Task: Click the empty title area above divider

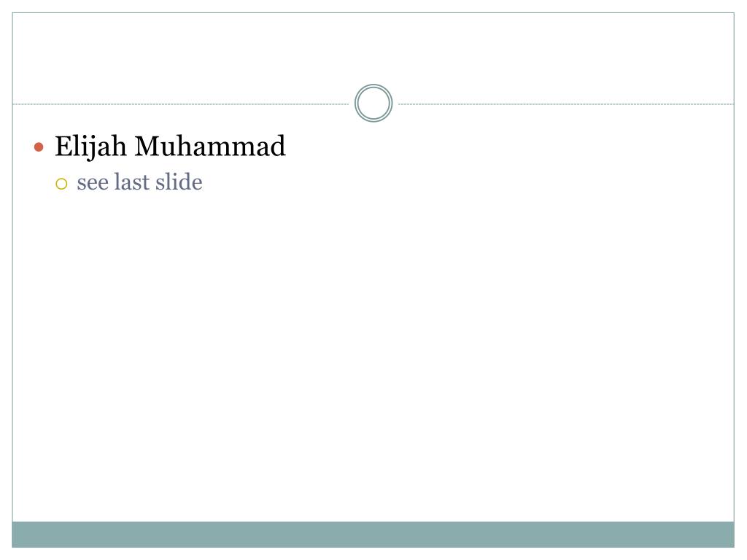Action: tap(373, 52)
